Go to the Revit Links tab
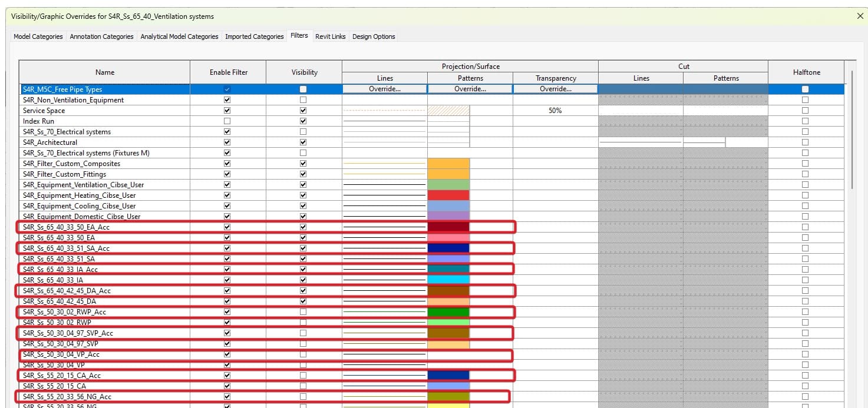This screenshot has height=408, width=868. [330, 37]
